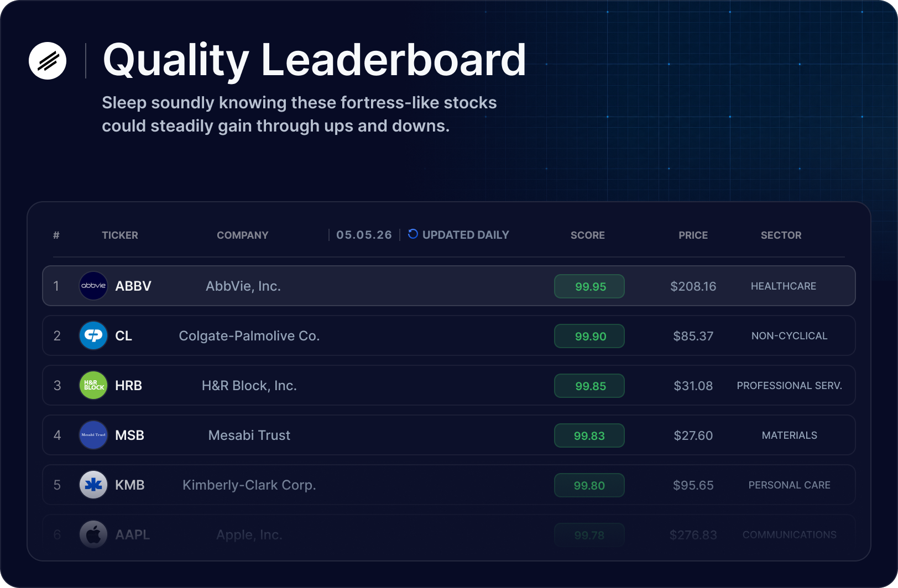
Task: Sort by the TICKER column header
Action: coord(120,235)
